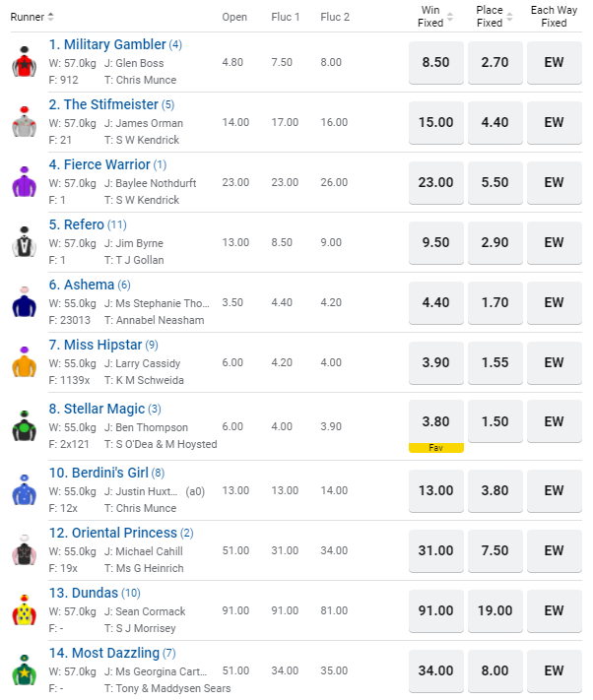Click Ashema's navy blue jockey silks icon

(x=25, y=302)
